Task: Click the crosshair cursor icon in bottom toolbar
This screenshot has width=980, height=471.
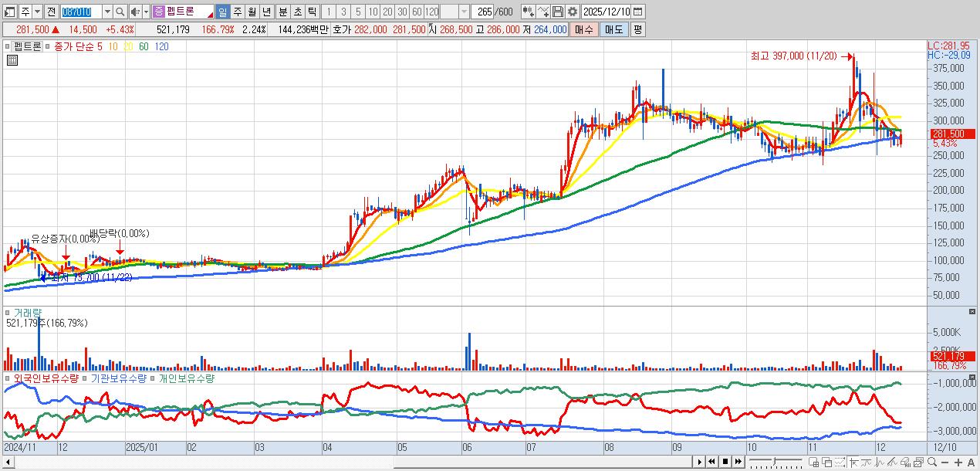Action: point(853,462)
